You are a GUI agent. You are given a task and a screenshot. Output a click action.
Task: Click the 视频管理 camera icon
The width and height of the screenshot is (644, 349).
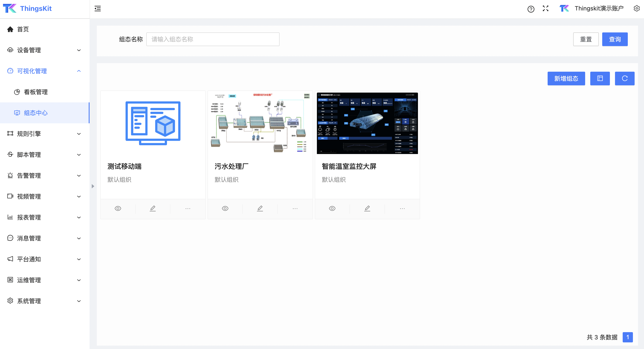click(10, 196)
